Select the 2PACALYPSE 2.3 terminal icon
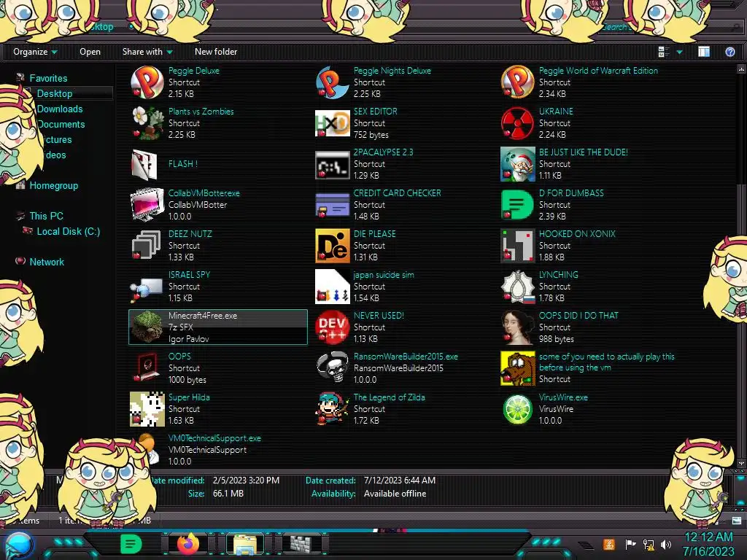 pos(332,164)
